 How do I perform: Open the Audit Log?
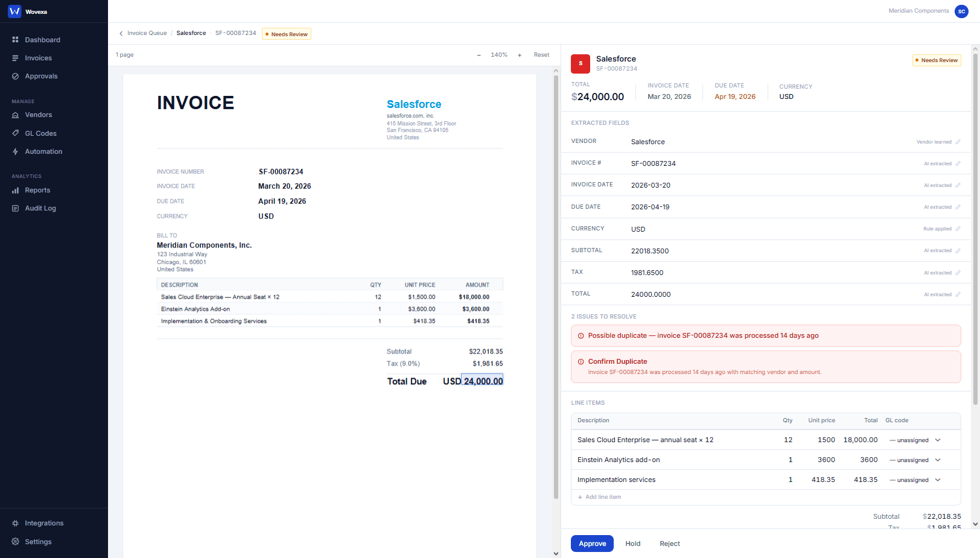point(40,208)
